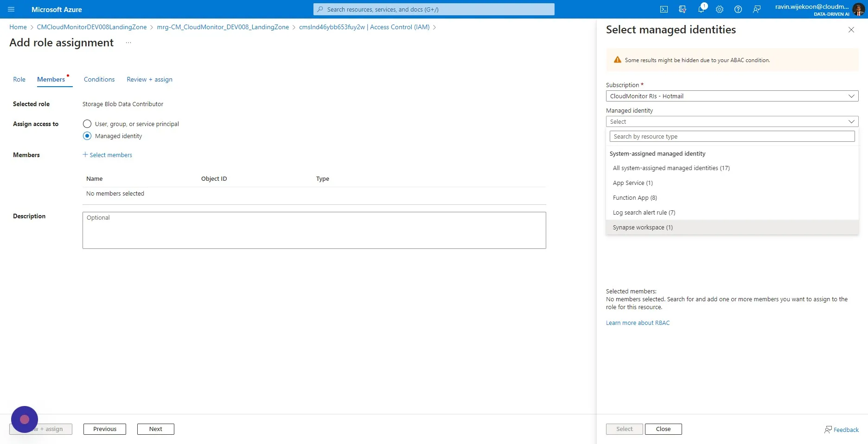The image size is (868, 444).
Task: Open mrg-CM_CloudMonitor_DEV008_LandingZone breadcrumb
Action: [x=223, y=27]
